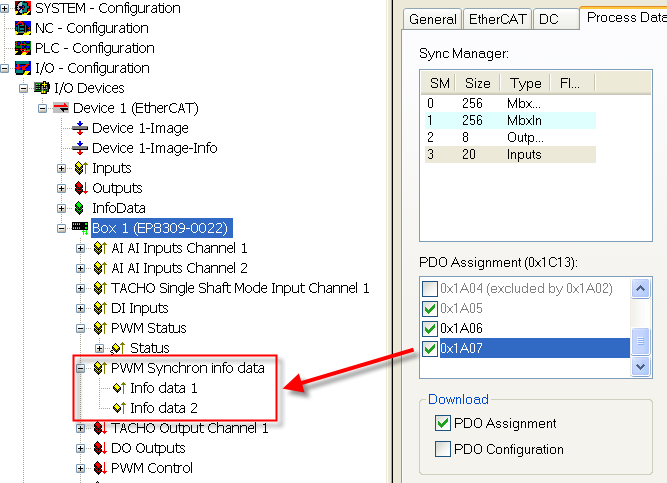This screenshot has height=483, width=667.
Task: Collapse the I/O Devices node
Action: coord(23,88)
